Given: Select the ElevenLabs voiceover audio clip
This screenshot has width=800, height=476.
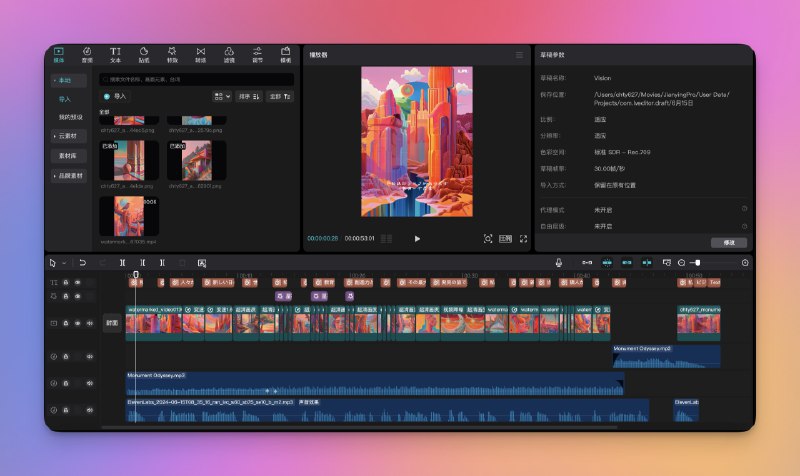Looking at the screenshot, I should [387, 410].
